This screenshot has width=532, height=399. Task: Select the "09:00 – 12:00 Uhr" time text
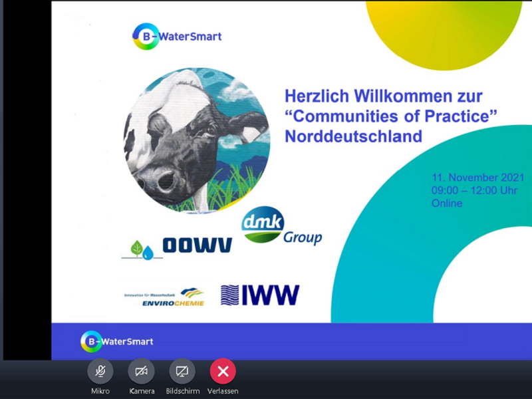[x=474, y=190]
